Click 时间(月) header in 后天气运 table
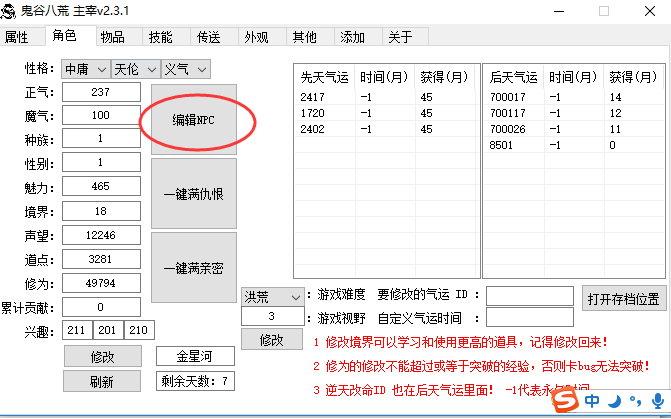 tap(573, 77)
